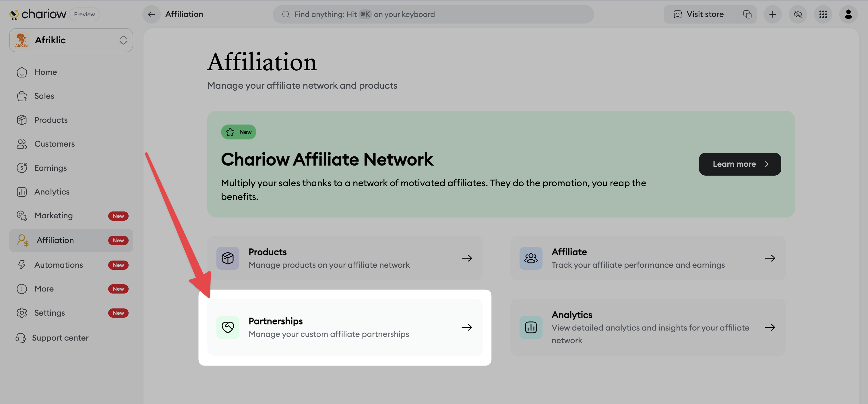The image size is (868, 404).
Task: Click the Partnerships handshake icon
Action: [228, 327]
